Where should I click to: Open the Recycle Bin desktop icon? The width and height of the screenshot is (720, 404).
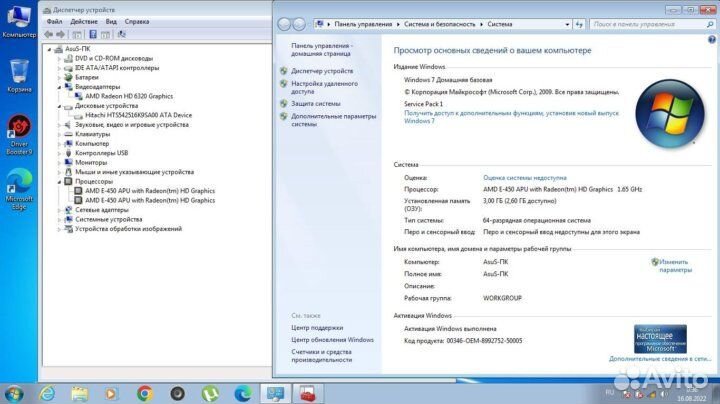19,76
